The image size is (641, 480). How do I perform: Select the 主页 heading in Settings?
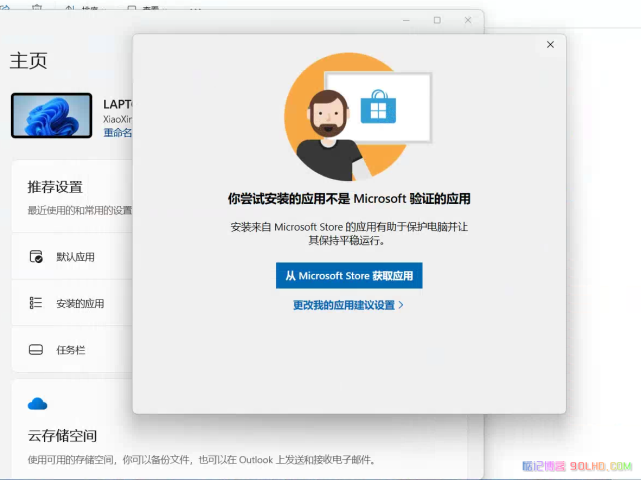pyautogui.click(x=29, y=61)
